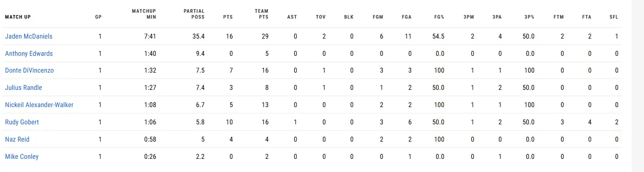The width and height of the screenshot is (644, 172).
Task: Click Donte DiVincenzo name link
Action: click(x=30, y=71)
